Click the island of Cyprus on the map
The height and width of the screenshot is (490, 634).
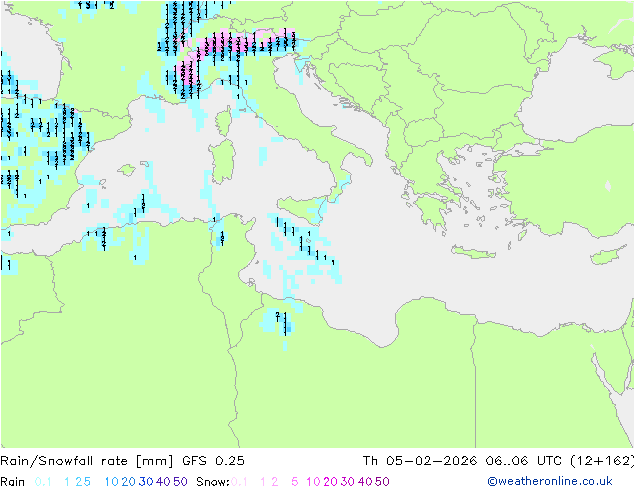[x=610, y=256]
